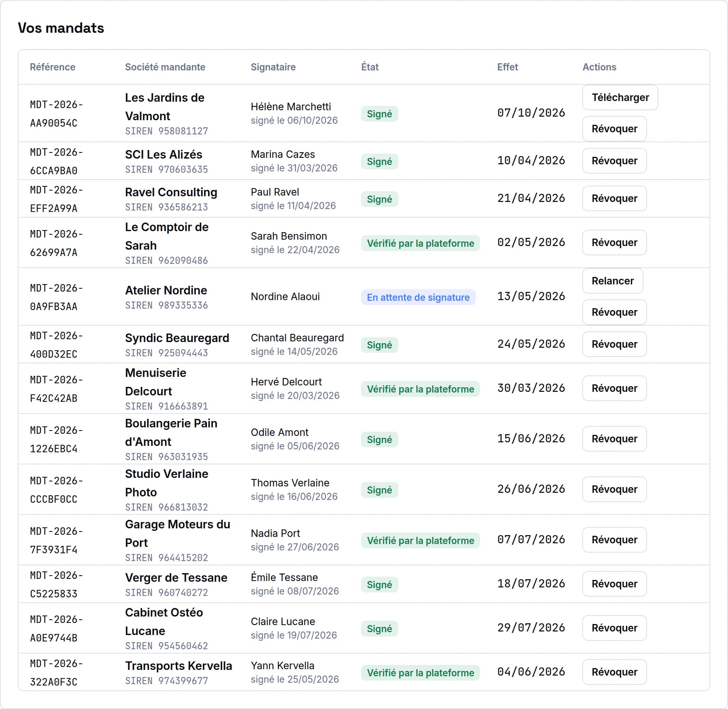Click the 'Vos mandats' heading

click(61, 28)
